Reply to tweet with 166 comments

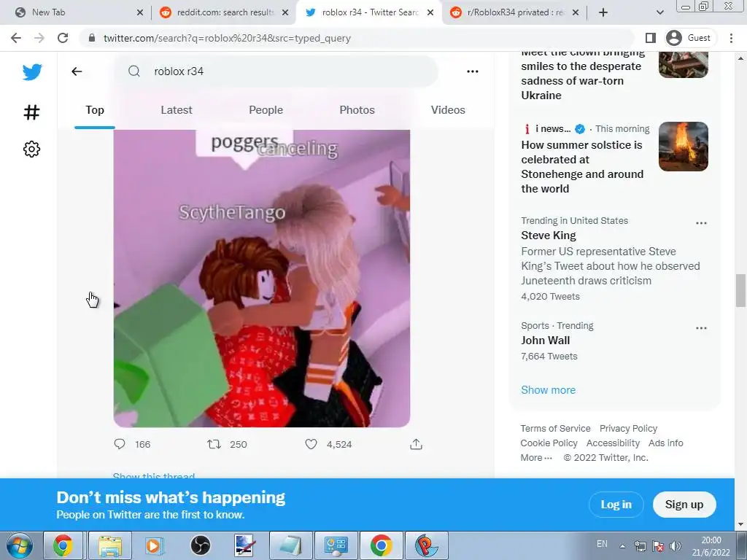[x=120, y=444]
